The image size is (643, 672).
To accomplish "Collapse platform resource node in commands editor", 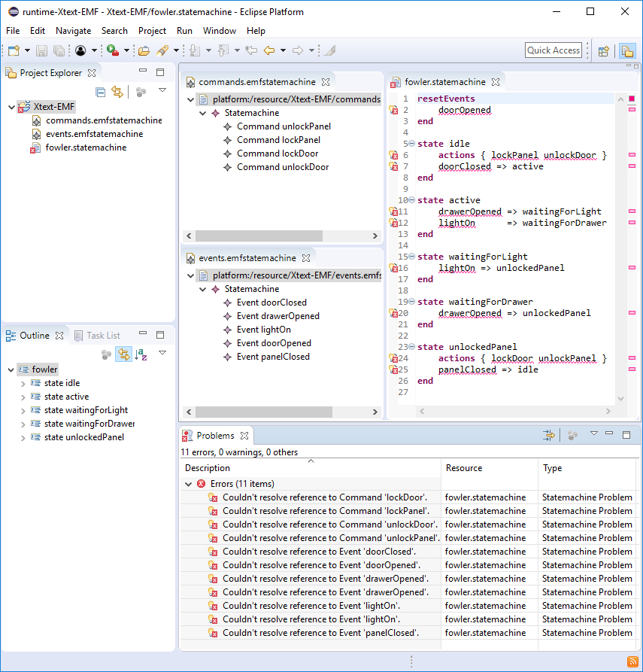I will tap(190, 99).
